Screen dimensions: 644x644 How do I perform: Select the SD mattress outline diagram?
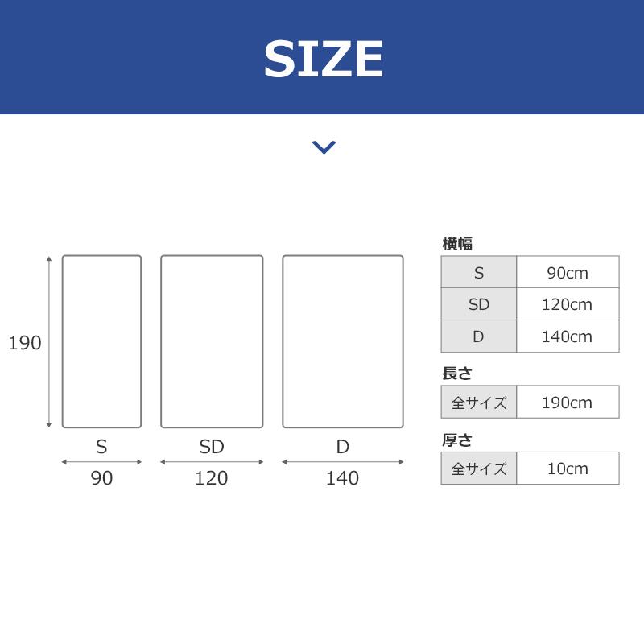[x=212, y=341]
